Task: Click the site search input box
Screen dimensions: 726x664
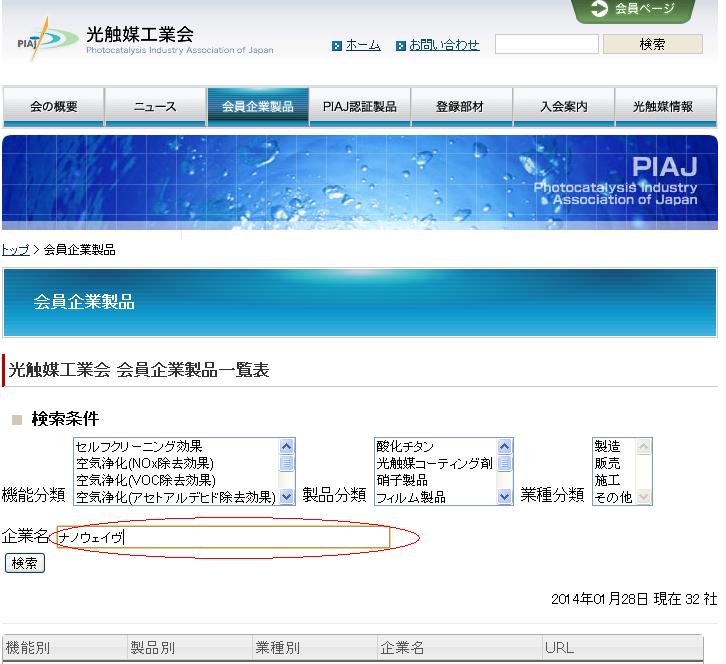Action: pyautogui.click(x=546, y=44)
